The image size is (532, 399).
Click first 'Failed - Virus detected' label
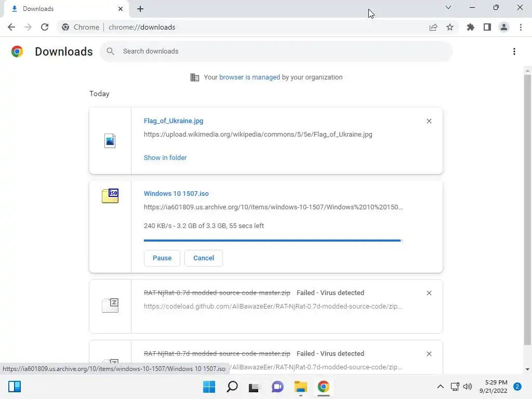(x=330, y=293)
